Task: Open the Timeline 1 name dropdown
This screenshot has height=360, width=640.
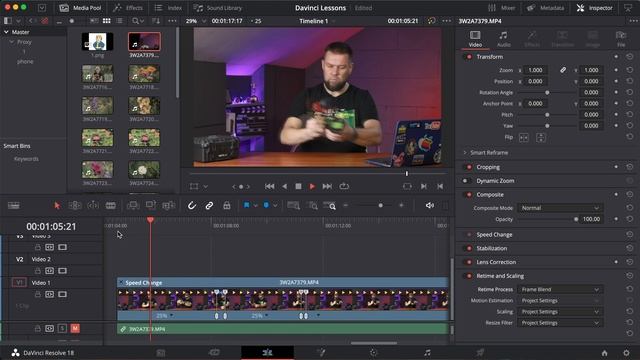Action: point(317,21)
